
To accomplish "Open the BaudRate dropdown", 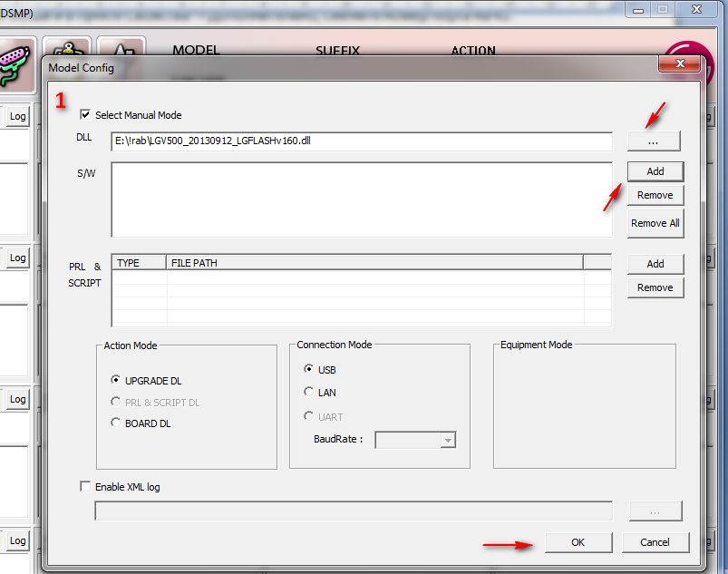I will tap(448, 440).
